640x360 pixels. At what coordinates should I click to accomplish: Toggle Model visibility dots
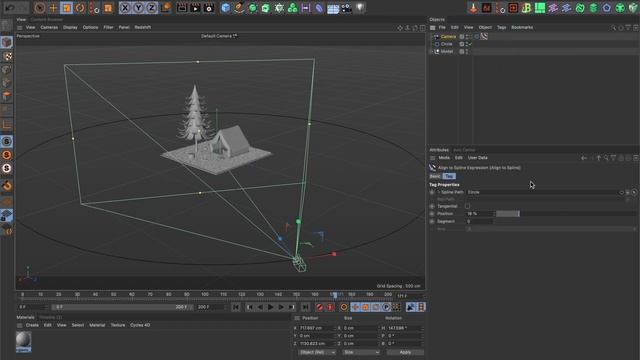click(467, 51)
